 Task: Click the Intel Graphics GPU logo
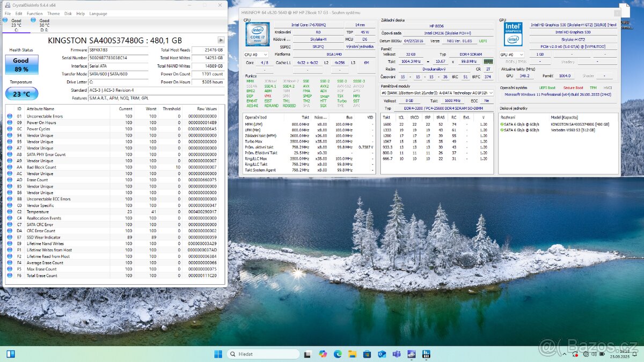pos(513,34)
